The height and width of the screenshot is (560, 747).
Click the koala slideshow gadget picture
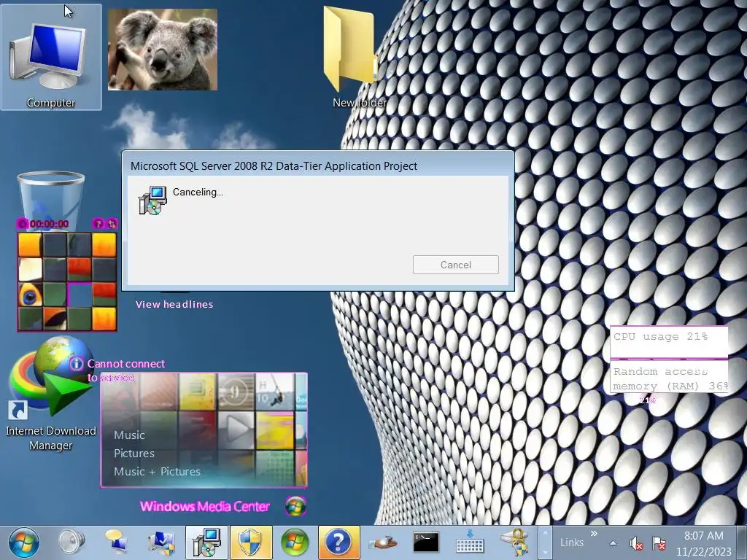click(163, 50)
